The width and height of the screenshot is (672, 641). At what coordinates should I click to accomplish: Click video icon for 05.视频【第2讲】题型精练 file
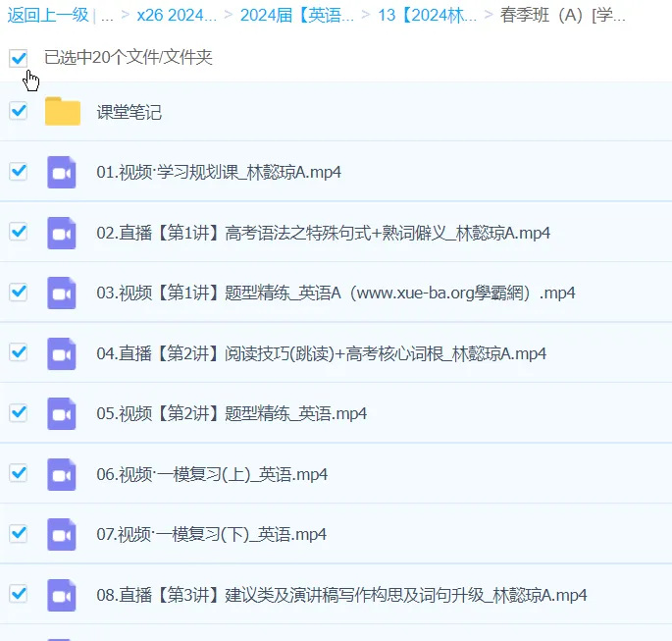point(62,413)
